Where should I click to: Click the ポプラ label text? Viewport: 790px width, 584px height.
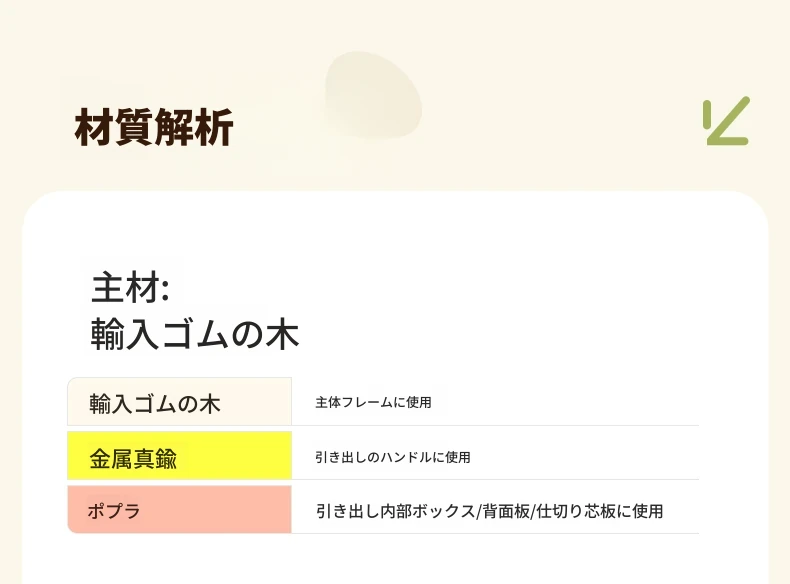point(114,511)
